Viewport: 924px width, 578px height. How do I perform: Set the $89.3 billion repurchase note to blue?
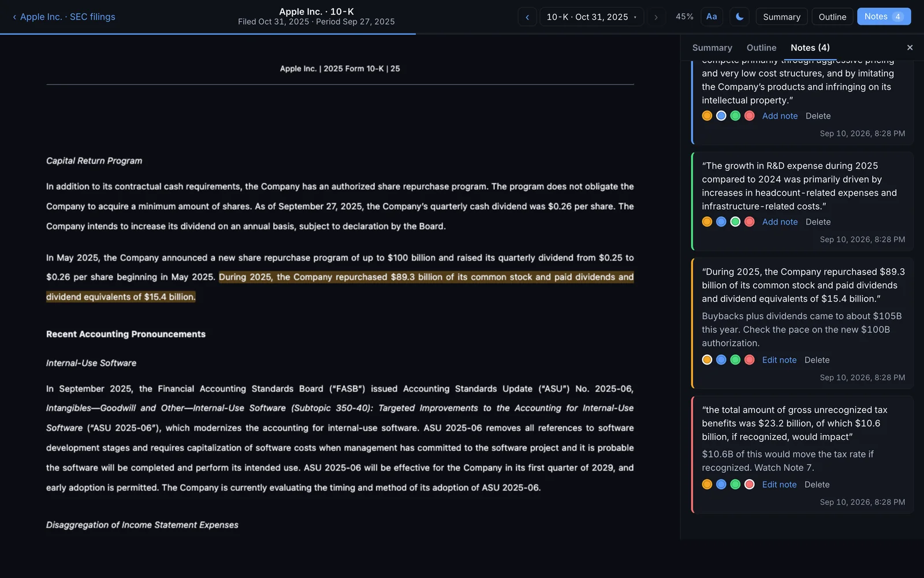(721, 360)
